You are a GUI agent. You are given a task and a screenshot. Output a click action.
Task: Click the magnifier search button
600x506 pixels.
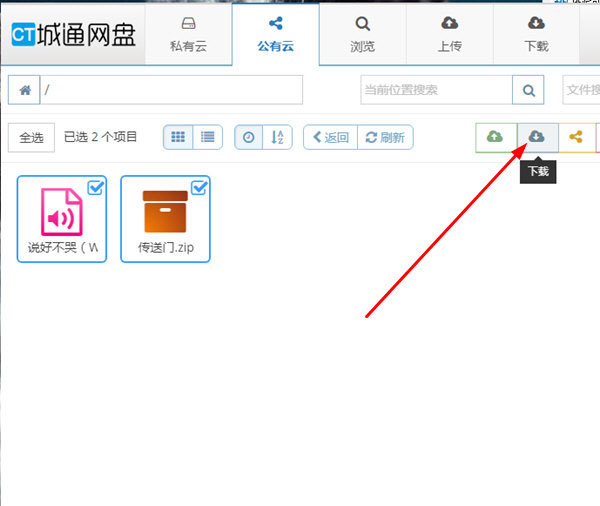528,90
